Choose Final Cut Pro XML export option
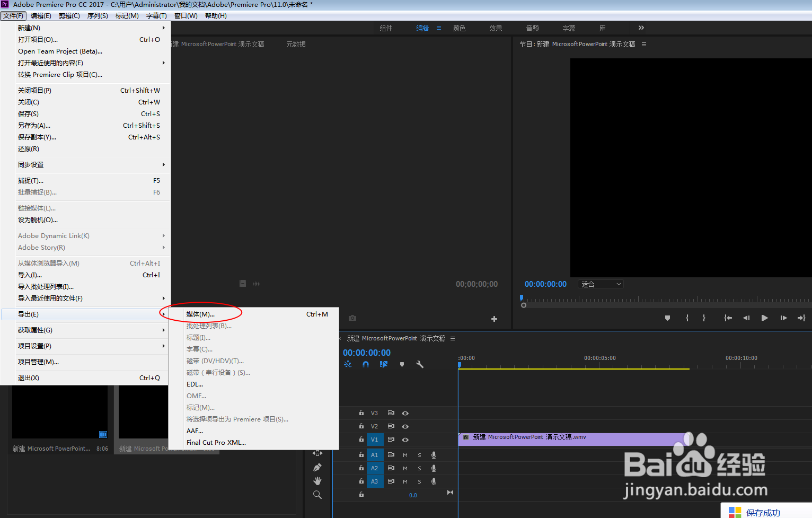This screenshot has height=518, width=812. [x=216, y=442]
